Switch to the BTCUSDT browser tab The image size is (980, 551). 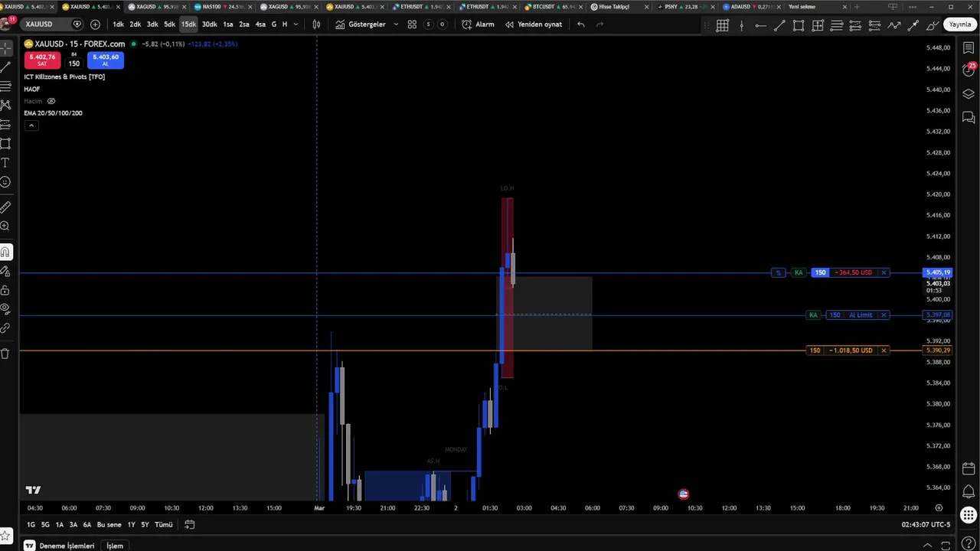[x=551, y=7]
